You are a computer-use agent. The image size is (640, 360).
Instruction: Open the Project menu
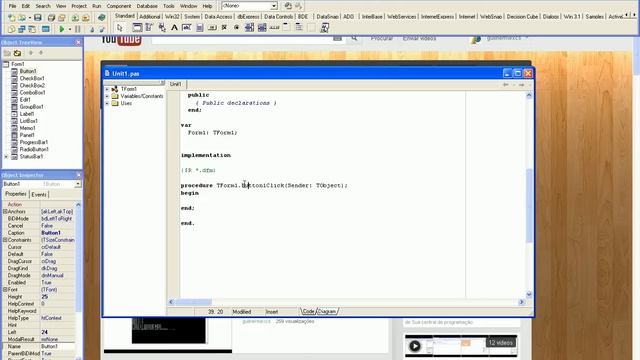pos(79,6)
